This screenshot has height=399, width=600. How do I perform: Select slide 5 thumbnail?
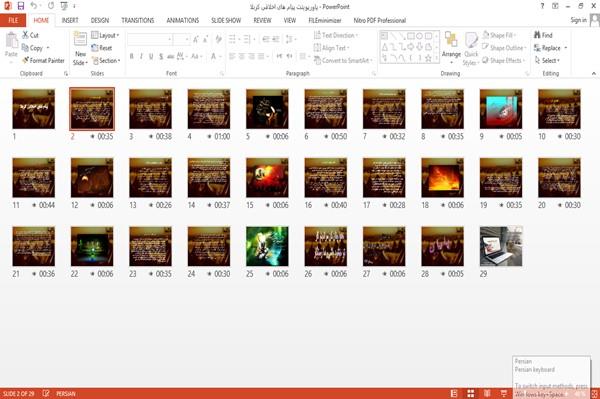(x=267, y=109)
